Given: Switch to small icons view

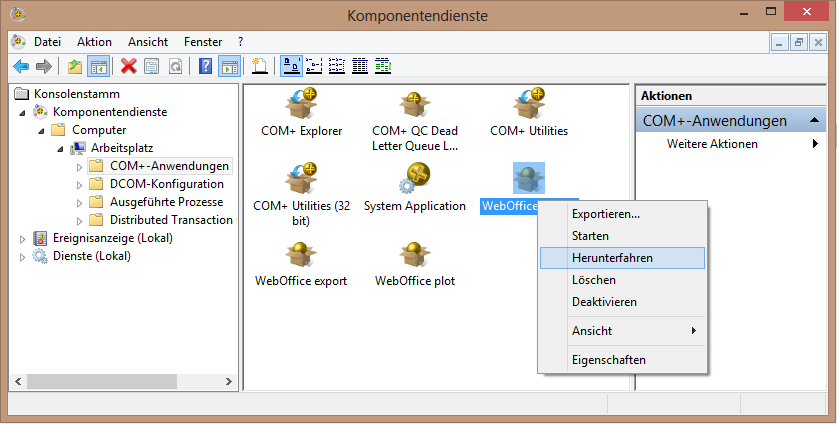Looking at the screenshot, I should [x=314, y=67].
